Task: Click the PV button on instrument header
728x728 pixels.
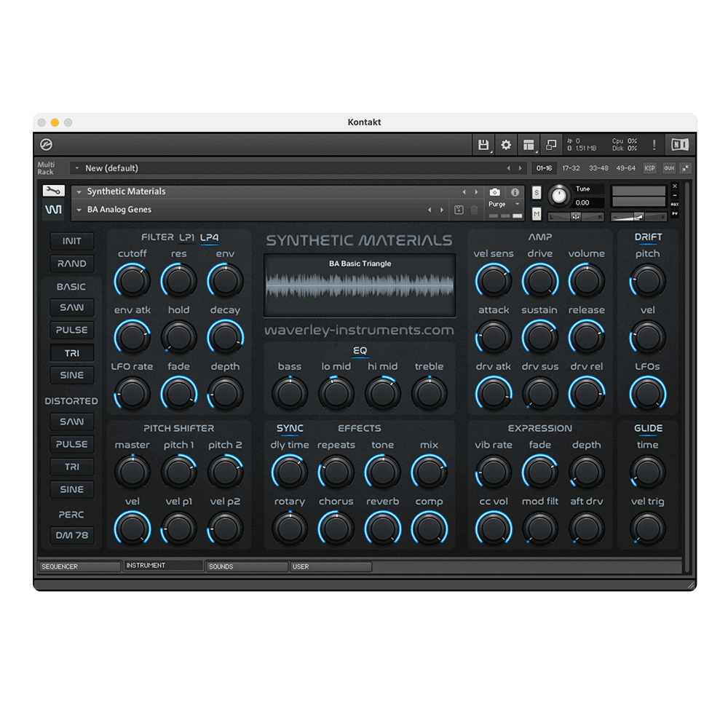Action: click(675, 213)
